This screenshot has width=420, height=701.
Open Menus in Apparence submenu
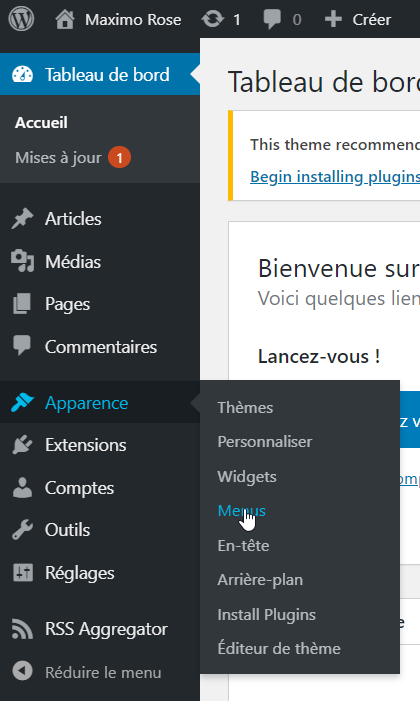[242, 511]
